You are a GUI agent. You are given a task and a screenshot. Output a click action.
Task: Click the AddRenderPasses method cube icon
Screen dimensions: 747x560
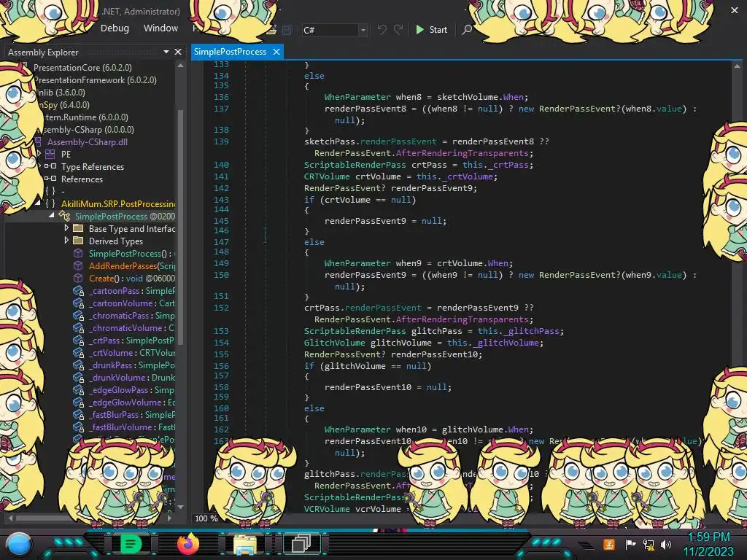78,265
